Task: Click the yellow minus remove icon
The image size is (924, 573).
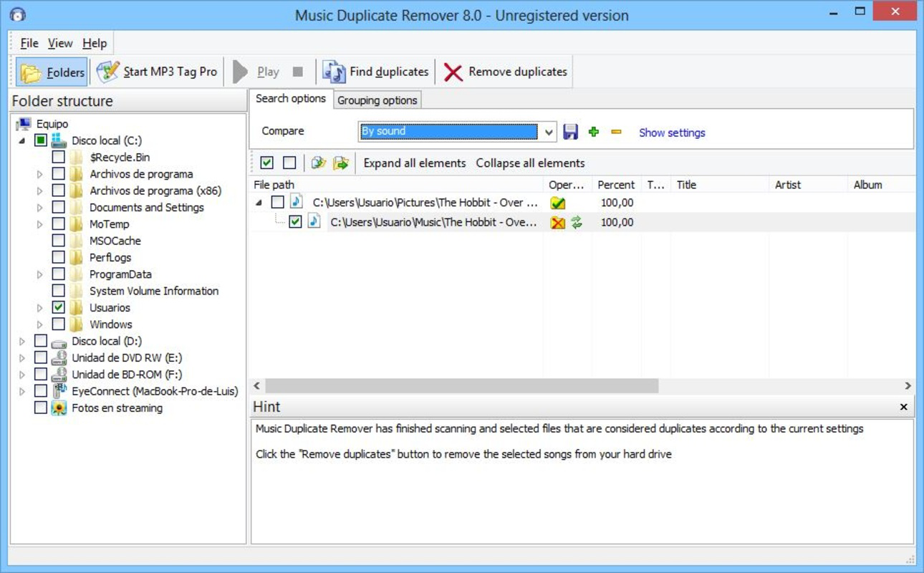Action: [x=616, y=132]
